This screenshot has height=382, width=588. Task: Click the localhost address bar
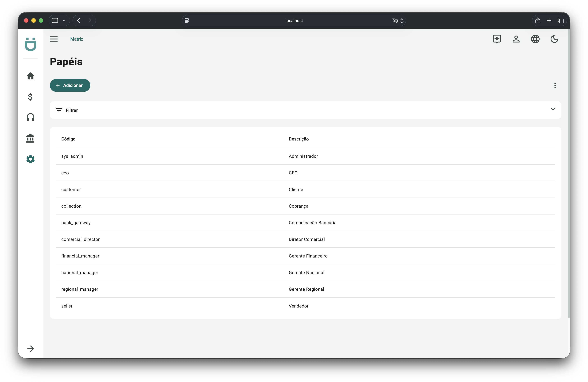point(294,20)
